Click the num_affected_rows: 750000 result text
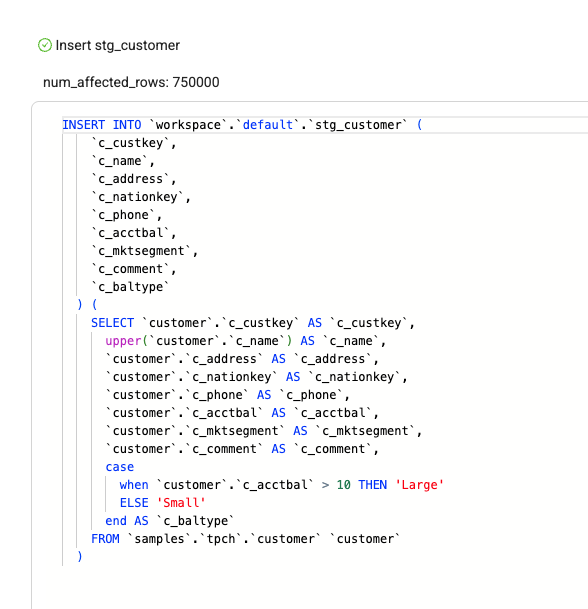Image resolution: width=588 pixels, height=609 pixels. click(131, 82)
